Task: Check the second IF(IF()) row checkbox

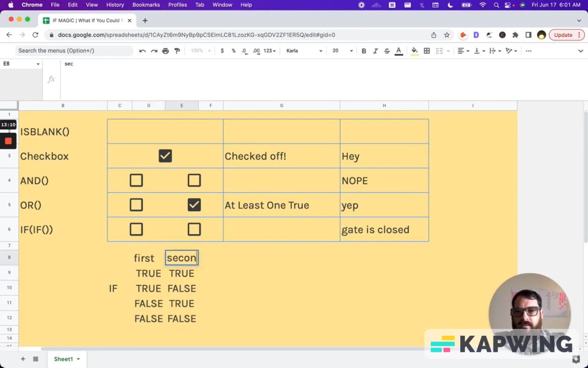Action: click(194, 229)
